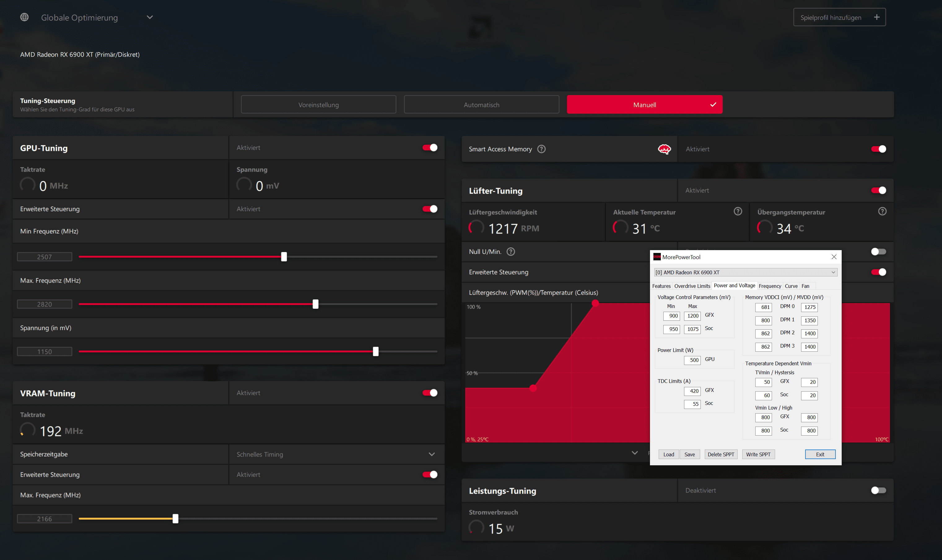Screen dimensions: 942x560
Task: Open the Speicherzeitgabe Schnelles Timing dropdown
Action: coord(336,454)
